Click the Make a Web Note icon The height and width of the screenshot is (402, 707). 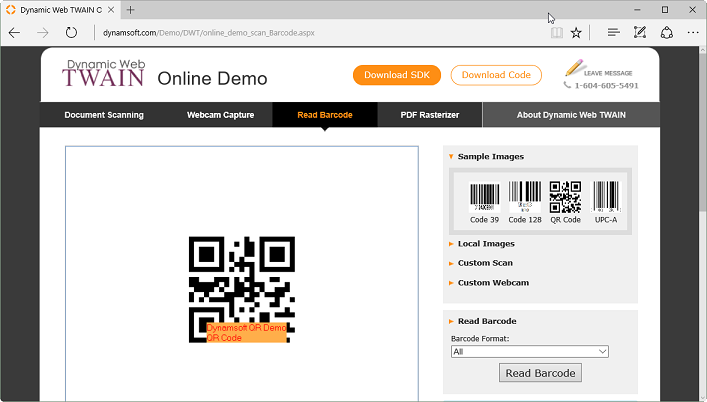(640, 32)
